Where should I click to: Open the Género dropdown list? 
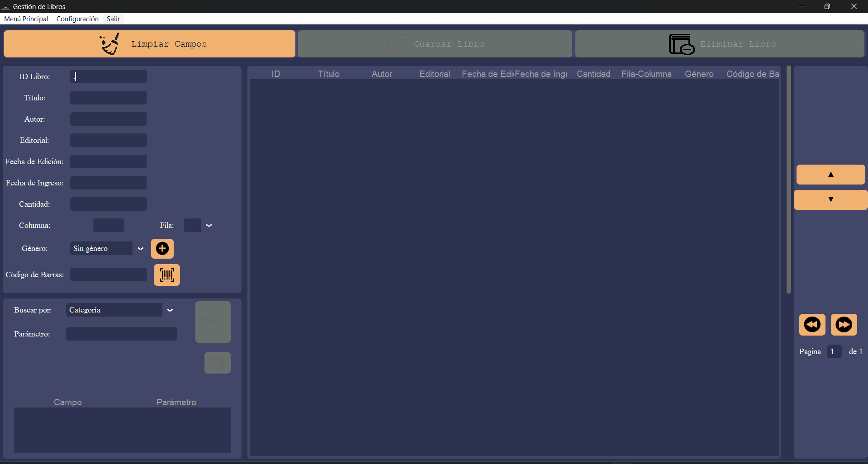coord(141,249)
